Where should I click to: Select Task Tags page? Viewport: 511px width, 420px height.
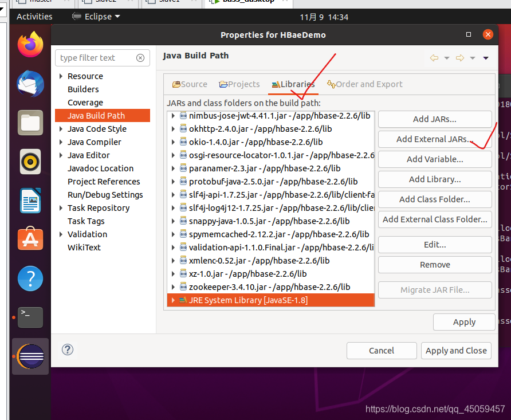point(86,221)
